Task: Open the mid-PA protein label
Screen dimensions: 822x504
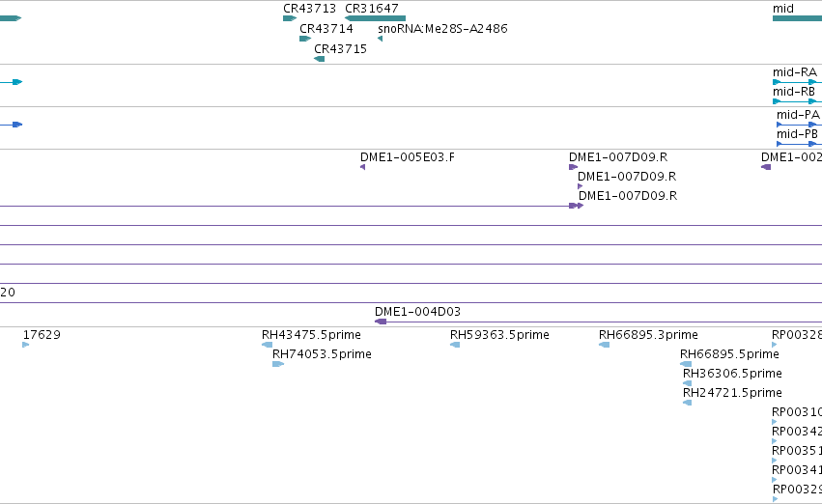Action: pos(799,115)
